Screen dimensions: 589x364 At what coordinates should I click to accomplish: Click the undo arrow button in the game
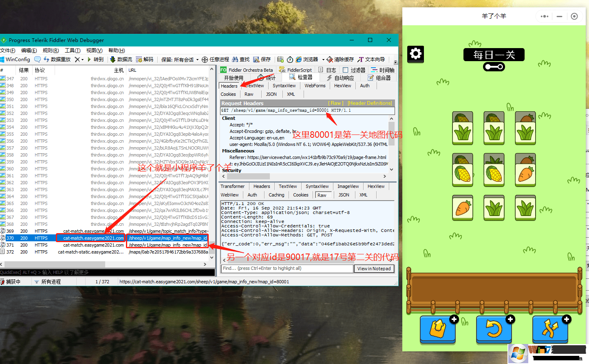pyautogui.click(x=494, y=329)
